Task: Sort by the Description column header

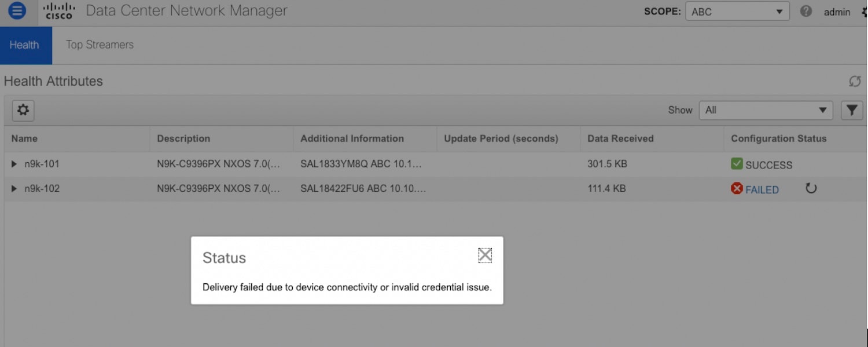Action: (x=183, y=138)
